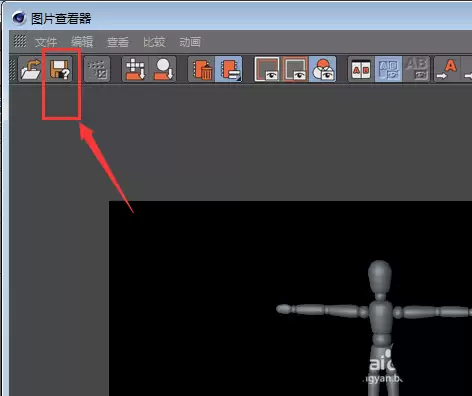
Task: Toggle the color circles eye icon
Action: pos(323,69)
